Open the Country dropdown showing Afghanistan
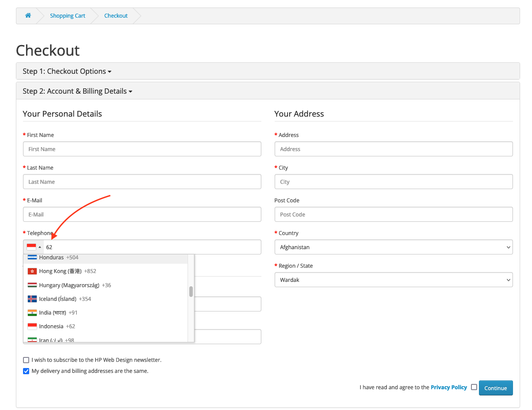The image size is (532, 410). [x=393, y=247]
